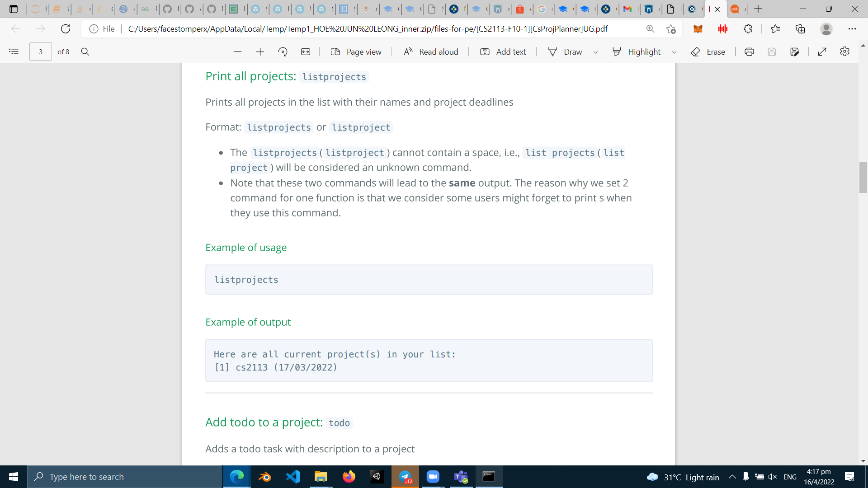868x488 pixels.
Task: Expand the Draw options dropdown arrow
Action: pyautogui.click(x=595, y=52)
